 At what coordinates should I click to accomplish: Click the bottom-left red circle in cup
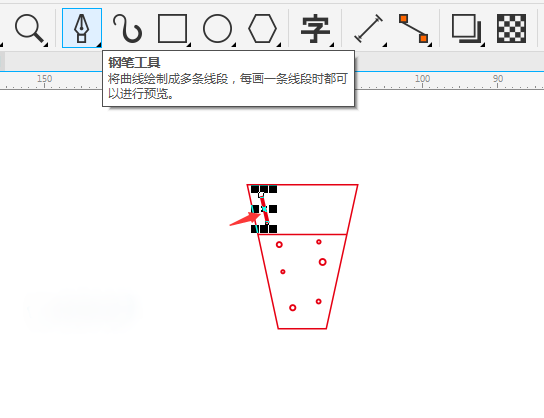point(292,308)
